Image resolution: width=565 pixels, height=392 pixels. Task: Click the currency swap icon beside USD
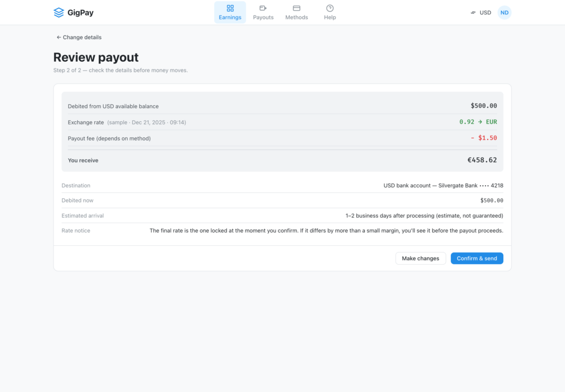473,13
